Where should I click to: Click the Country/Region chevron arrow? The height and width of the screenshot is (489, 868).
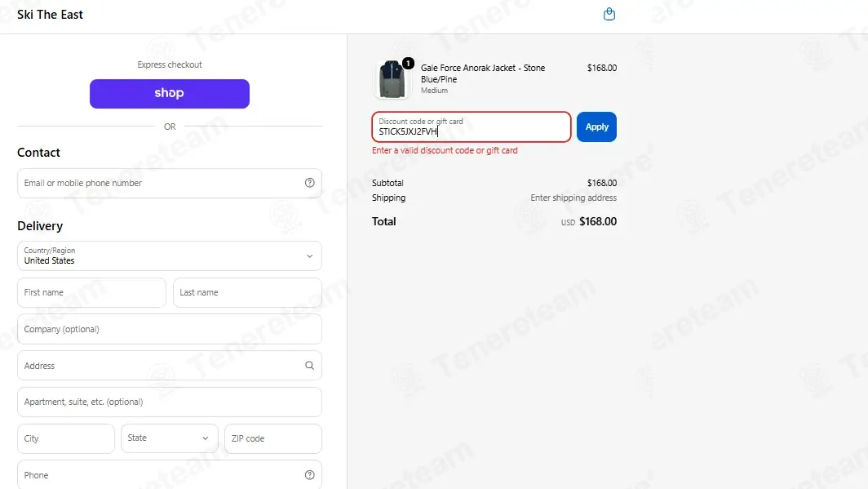[x=309, y=256]
